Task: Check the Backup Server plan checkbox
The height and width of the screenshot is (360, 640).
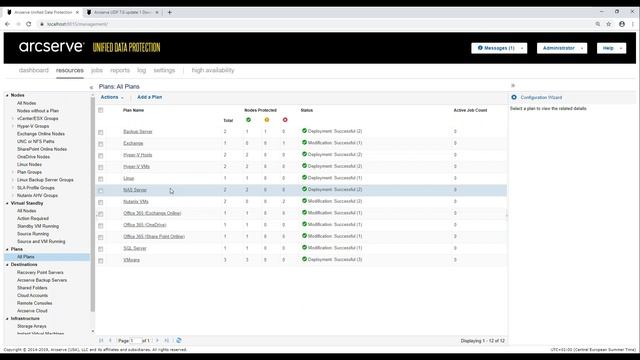Action: coord(101,132)
